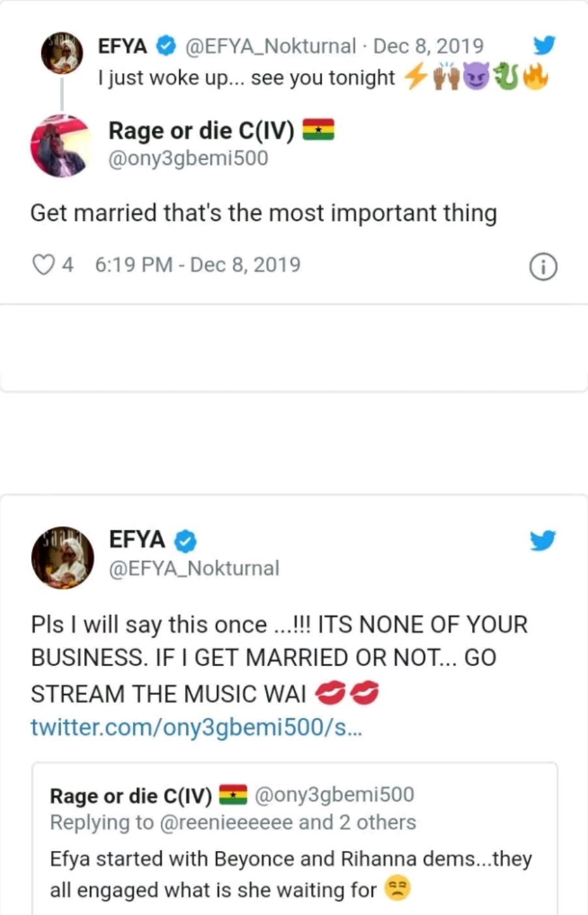The height and width of the screenshot is (915, 588).
Task: Click the Ghana flag next to Rage or die C(IV)
Action: [x=318, y=130]
